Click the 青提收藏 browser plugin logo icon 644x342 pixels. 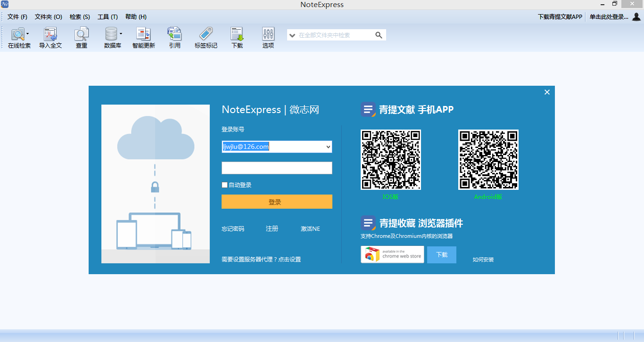(368, 223)
